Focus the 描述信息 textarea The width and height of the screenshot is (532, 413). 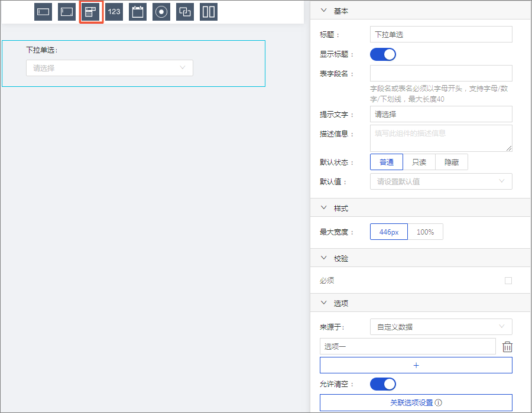(x=441, y=138)
